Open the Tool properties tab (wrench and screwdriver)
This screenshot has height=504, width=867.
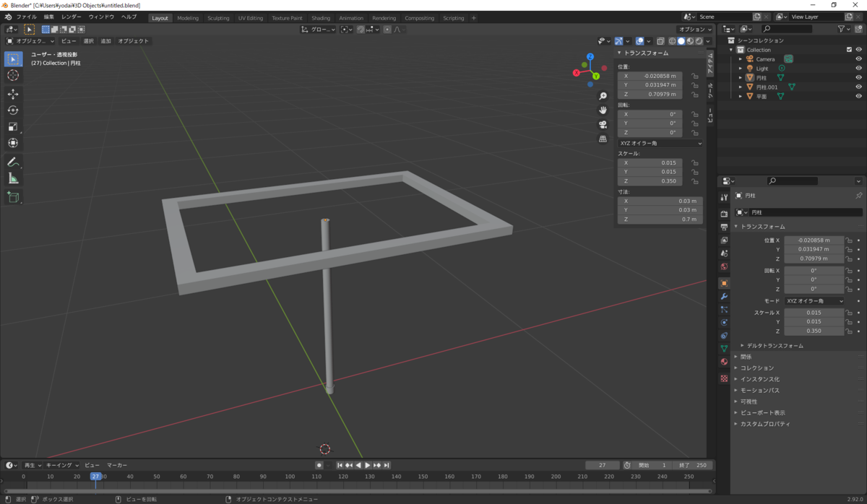point(724,198)
